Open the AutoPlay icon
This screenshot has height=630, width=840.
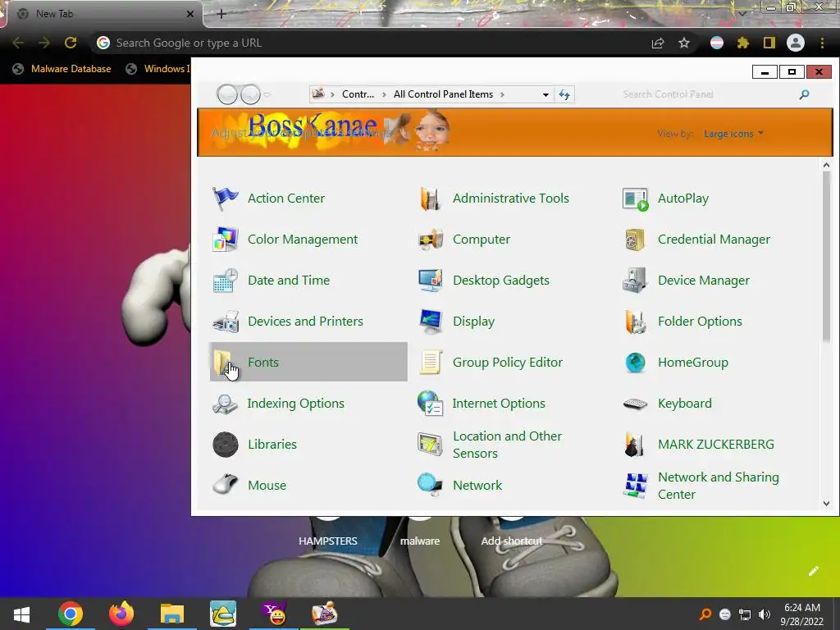(x=636, y=199)
